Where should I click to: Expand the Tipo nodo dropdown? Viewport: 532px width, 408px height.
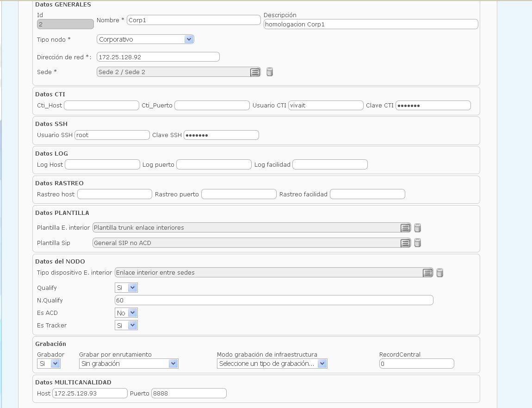[x=145, y=39]
